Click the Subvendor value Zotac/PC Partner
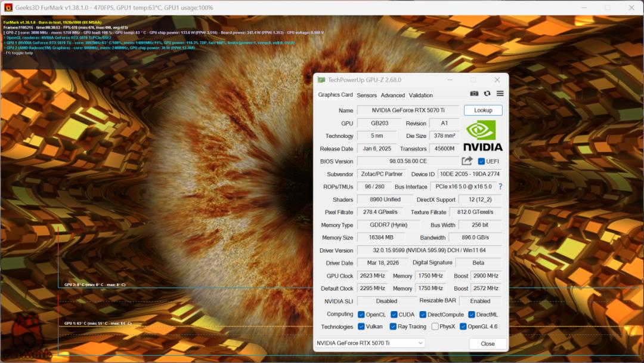This screenshot has height=363, width=644. click(382, 174)
